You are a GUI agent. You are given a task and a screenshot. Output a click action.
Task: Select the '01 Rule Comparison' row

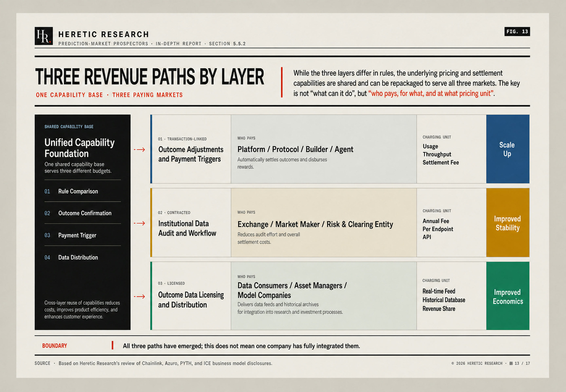83,191
